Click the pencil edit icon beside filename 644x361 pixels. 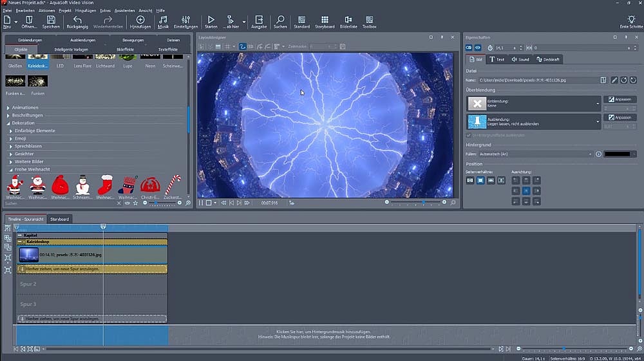pyautogui.click(x=614, y=80)
